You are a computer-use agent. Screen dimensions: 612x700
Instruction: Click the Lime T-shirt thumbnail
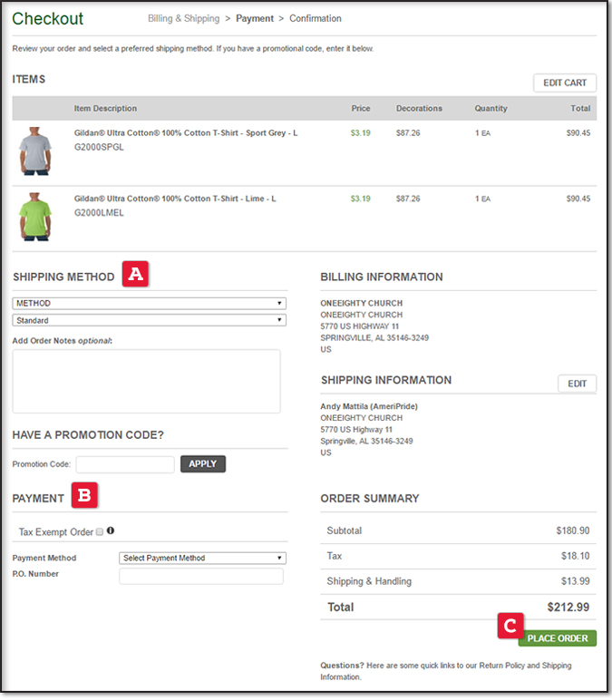click(34, 218)
